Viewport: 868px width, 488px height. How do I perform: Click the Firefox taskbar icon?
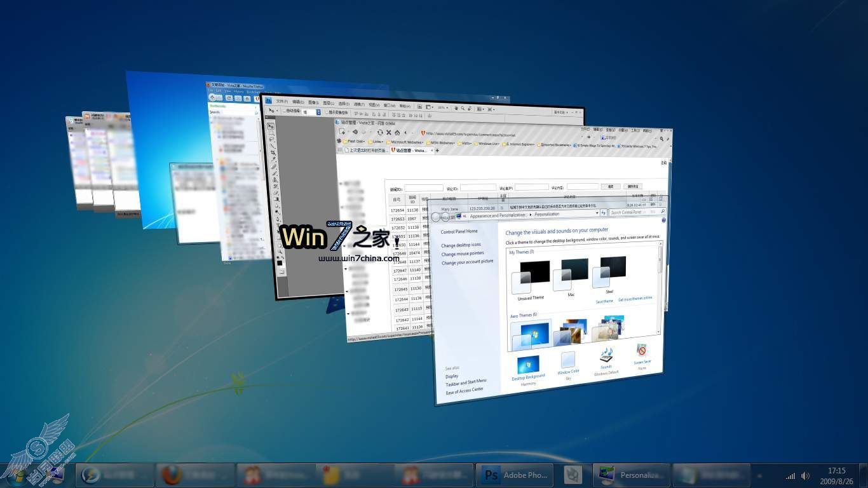[172, 475]
